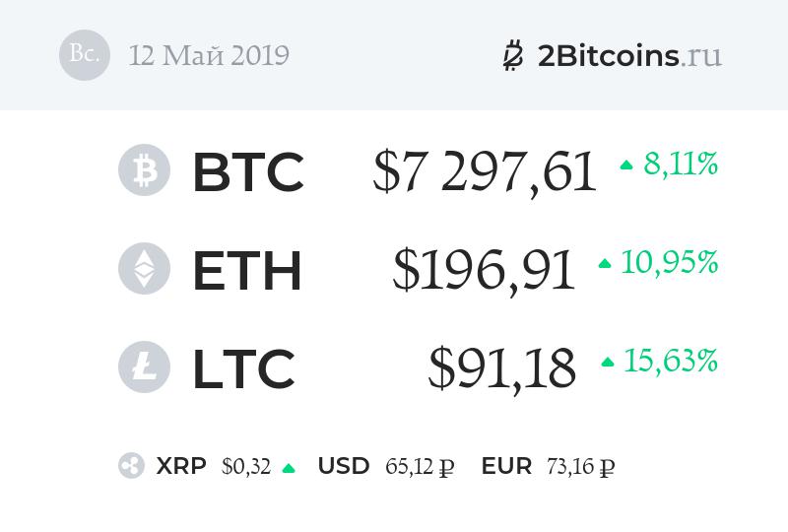Click the BTC price $7 297,61
Screen dimensions: 788x532
click(x=485, y=171)
